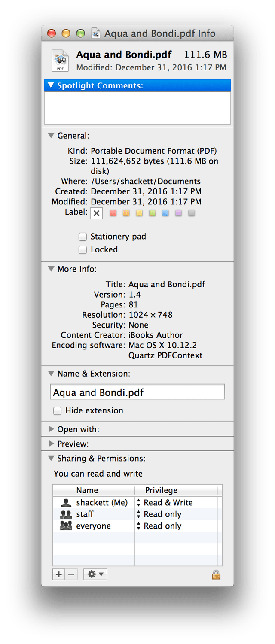This screenshot has height=644, width=275.
Task: Click the title bar document proxy icon
Action: tap(96, 34)
